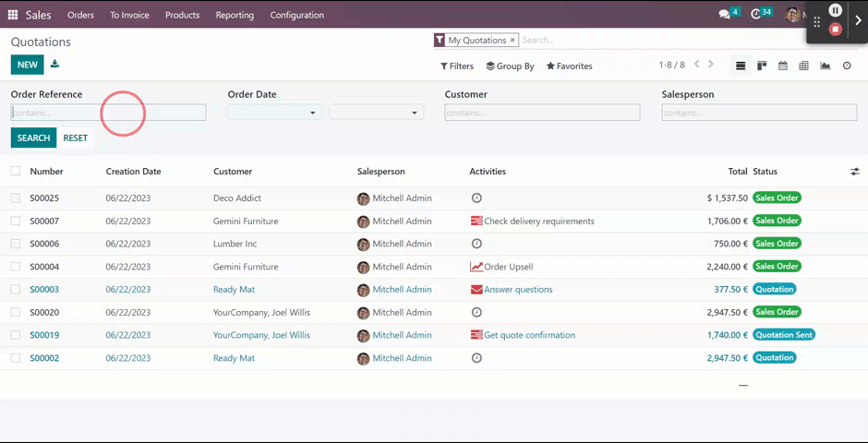Click the Customer filter input field
Viewport: 868px width, 443px height.
542,113
